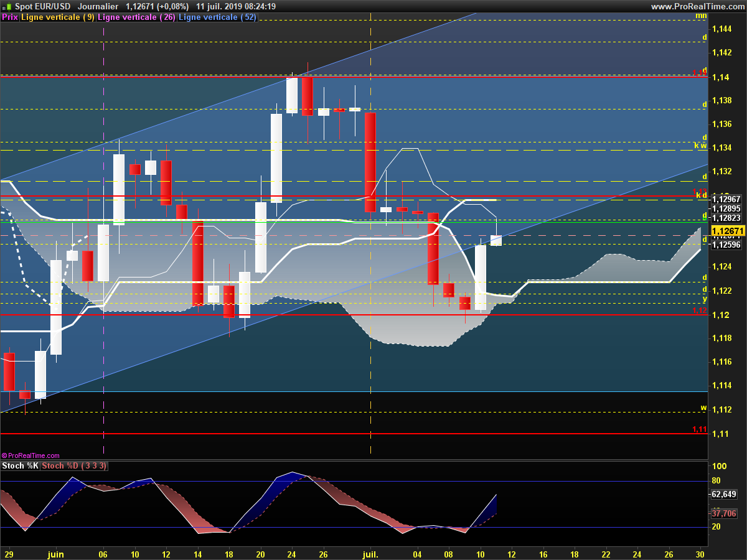The width and height of the screenshot is (747, 560).
Task: Click the 100 label on stochastic axis
Action: 719,466
